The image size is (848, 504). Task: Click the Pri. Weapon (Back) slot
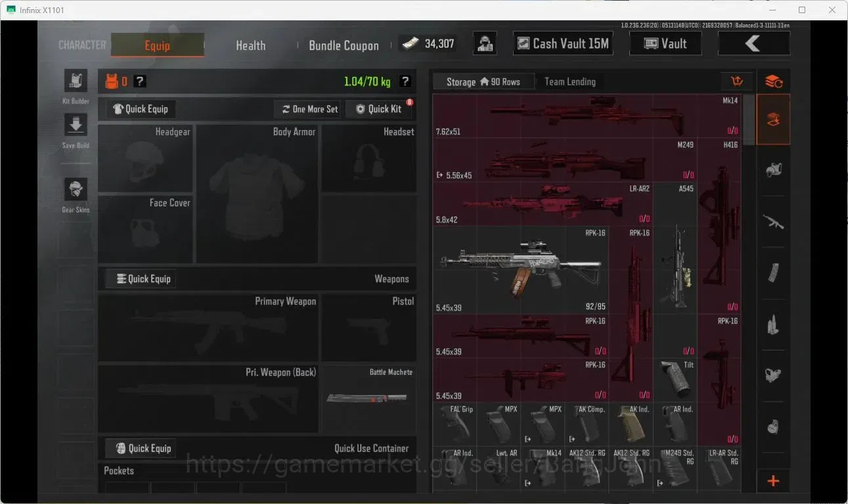point(208,398)
